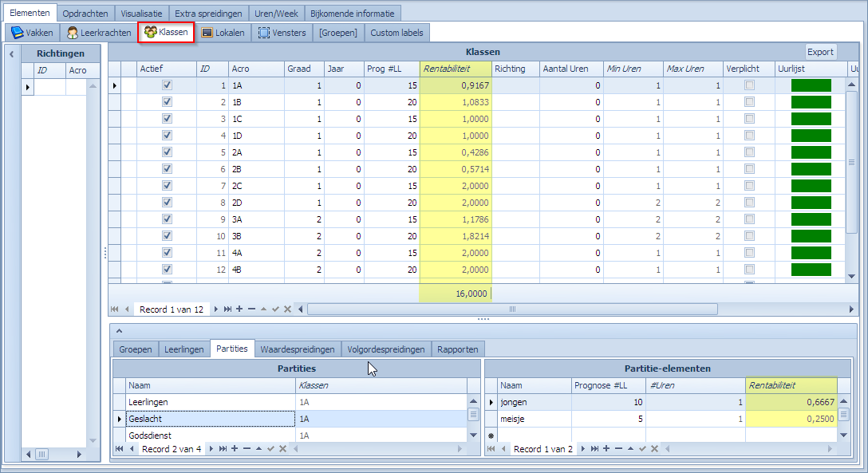Go to next record in Partitie-elementen navigator
The image size is (868, 473).
point(583,448)
